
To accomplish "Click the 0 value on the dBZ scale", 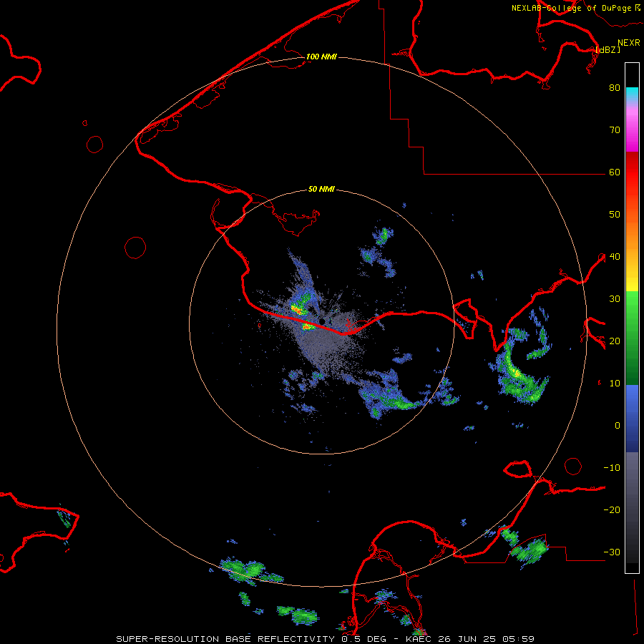I will pos(618,426).
